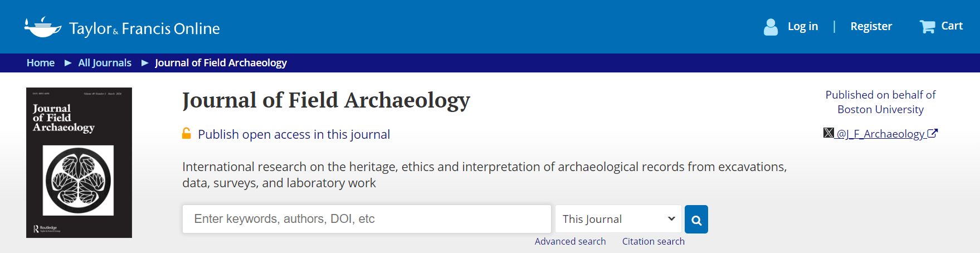Screen dimensions: 980x253
Task: Expand the This Journal scope dropdown
Action: point(618,219)
